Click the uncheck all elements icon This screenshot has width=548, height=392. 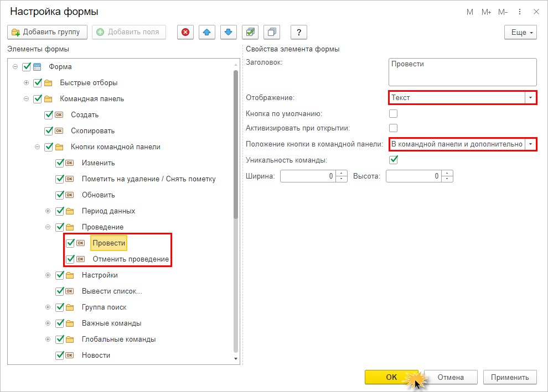point(272,32)
